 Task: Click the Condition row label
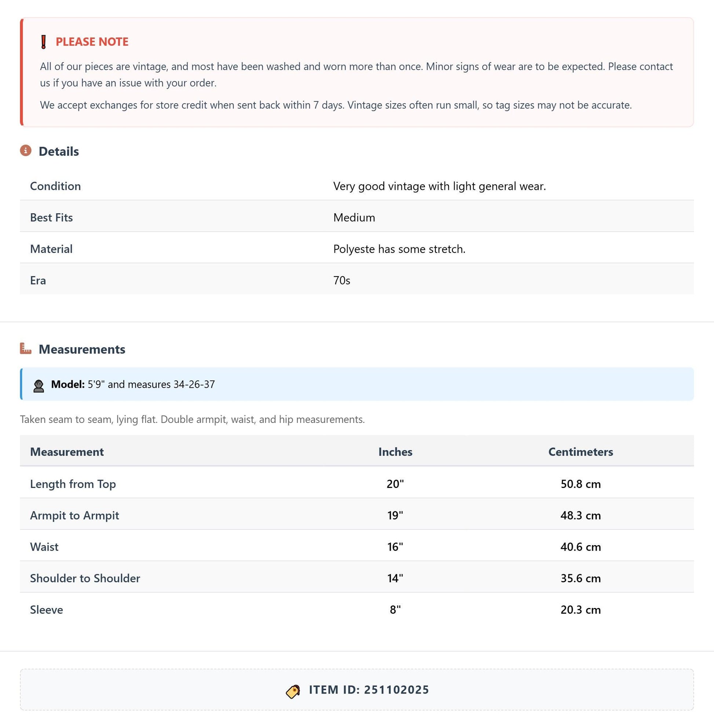pyautogui.click(x=55, y=186)
